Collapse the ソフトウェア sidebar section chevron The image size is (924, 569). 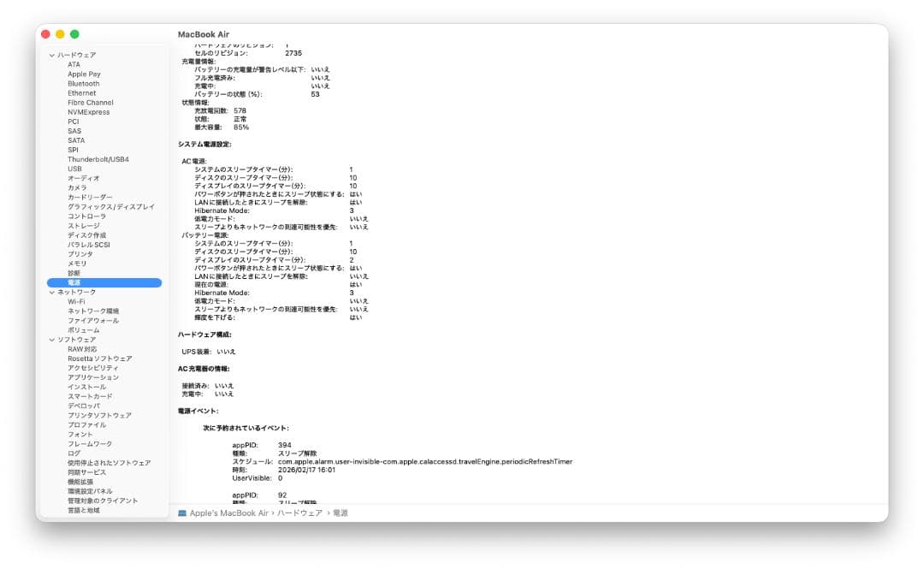(52, 340)
